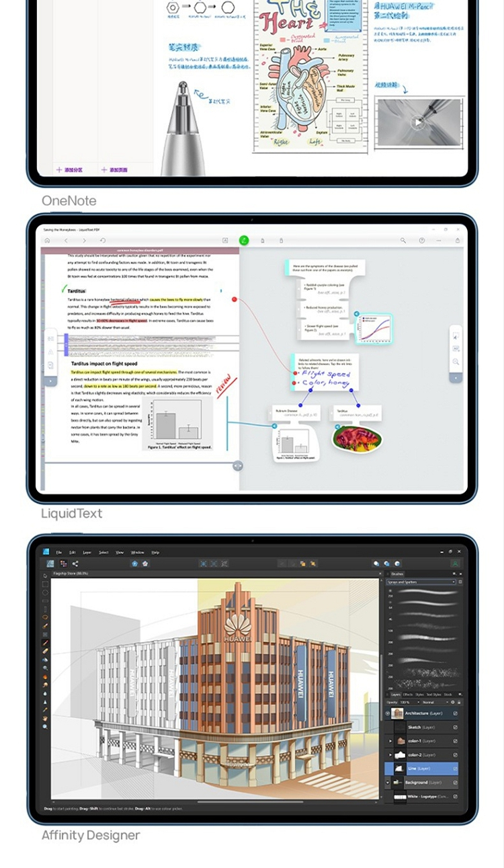The height and width of the screenshot is (868, 504).
Task: Toggle visibility checkbox of Sketch layer
Action: coord(455,727)
